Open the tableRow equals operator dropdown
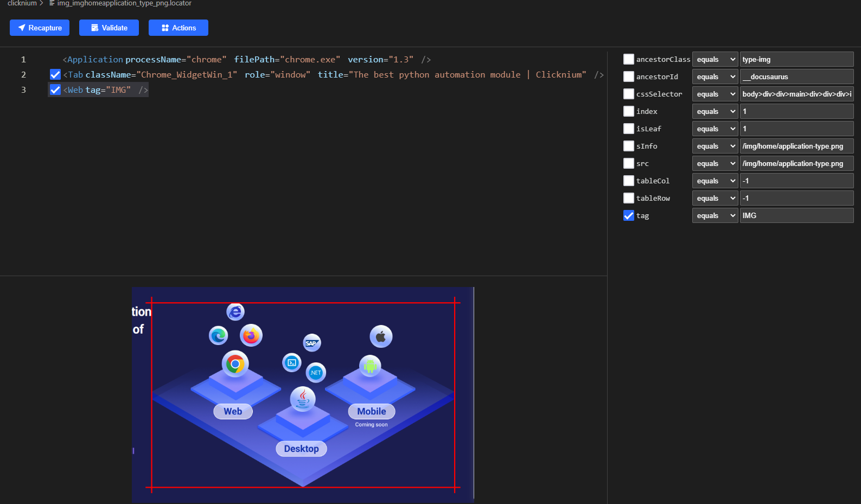Viewport: 861px width, 504px height. pos(715,198)
